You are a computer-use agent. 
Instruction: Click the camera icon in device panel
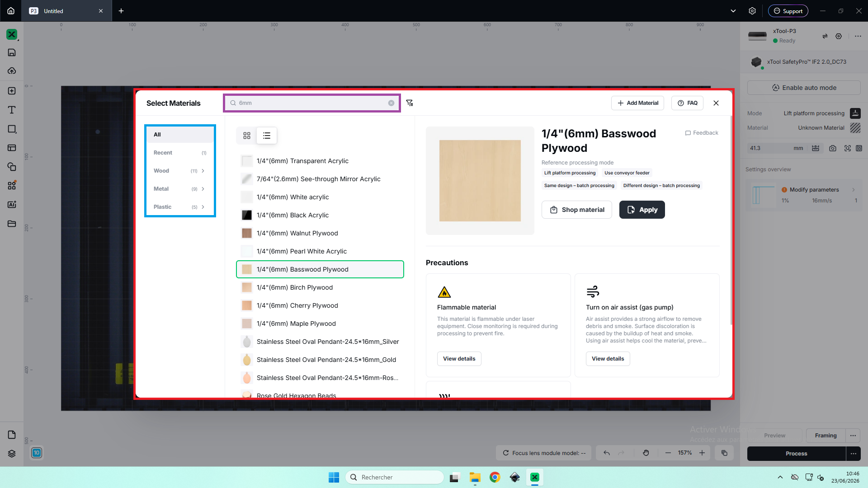point(833,148)
